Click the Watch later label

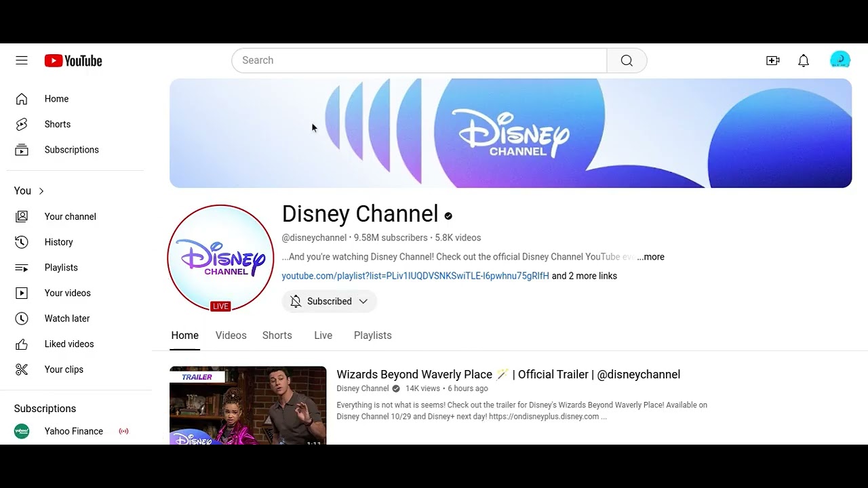click(x=67, y=319)
